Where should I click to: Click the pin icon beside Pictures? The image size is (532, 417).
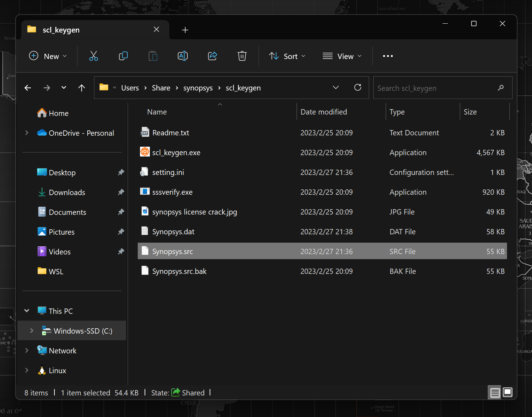click(121, 231)
